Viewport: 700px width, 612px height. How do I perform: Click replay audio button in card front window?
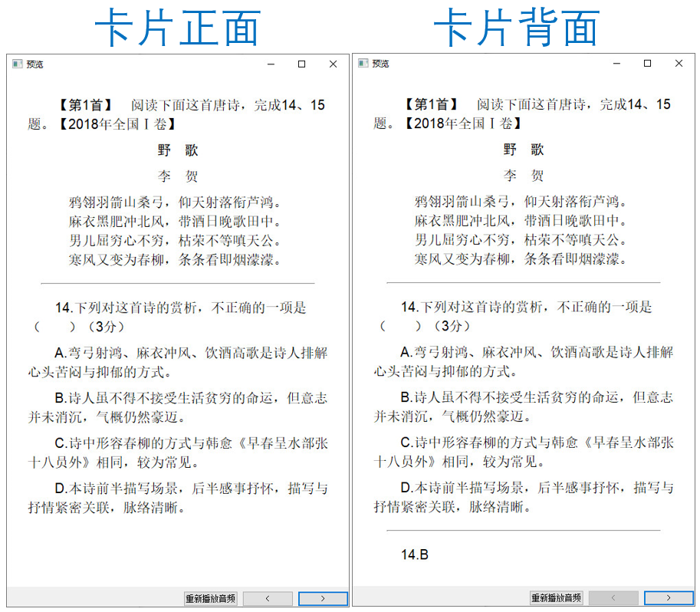coord(210,599)
